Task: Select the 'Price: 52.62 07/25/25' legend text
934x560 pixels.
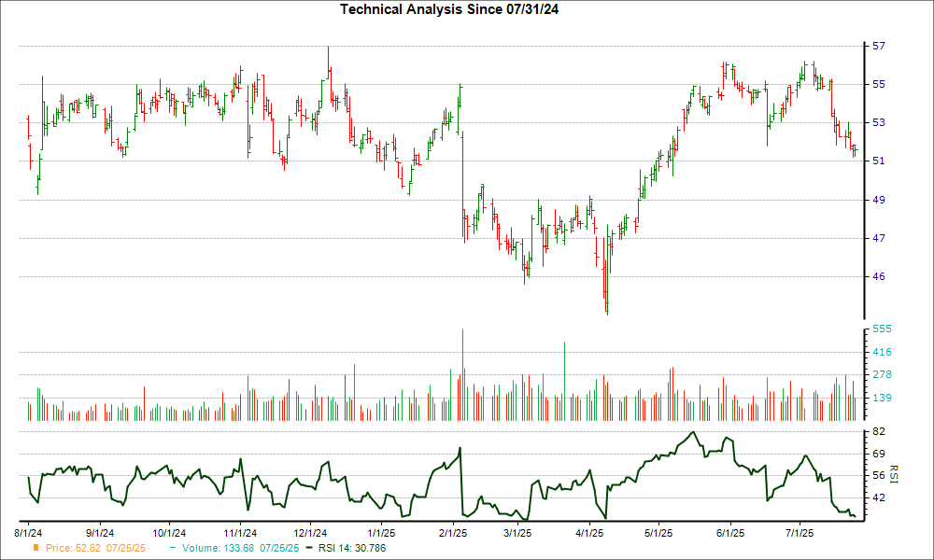Action: pyautogui.click(x=95, y=548)
